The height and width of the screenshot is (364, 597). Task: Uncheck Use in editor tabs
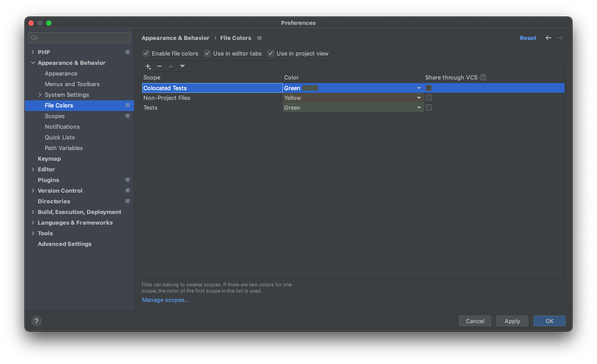(x=207, y=53)
